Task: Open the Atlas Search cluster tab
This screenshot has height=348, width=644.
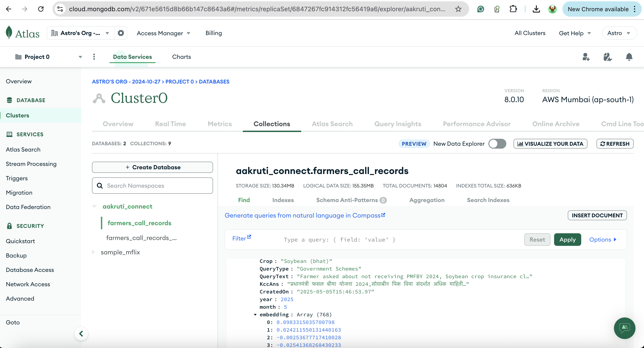Action: (x=332, y=124)
